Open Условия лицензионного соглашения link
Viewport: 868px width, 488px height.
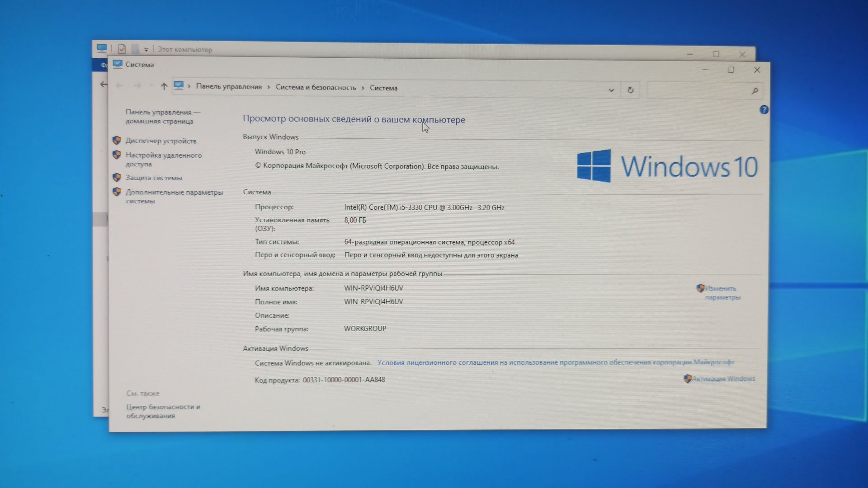pos(556,362)
